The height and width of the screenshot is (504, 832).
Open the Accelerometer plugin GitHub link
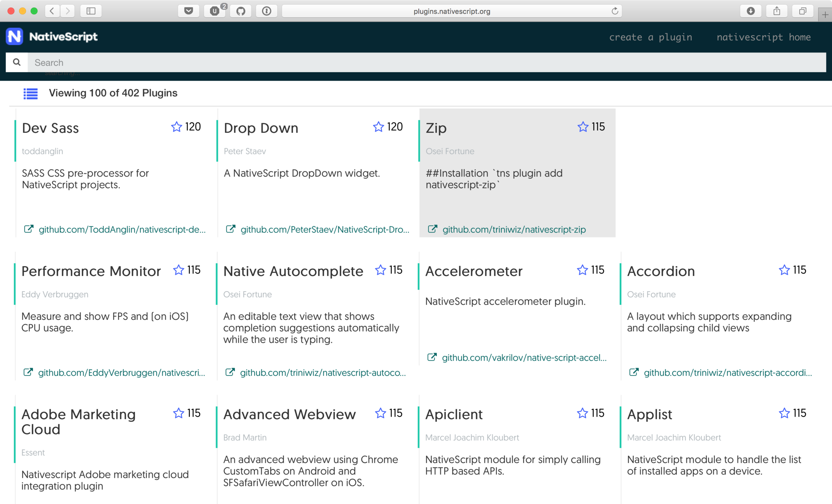524,358
